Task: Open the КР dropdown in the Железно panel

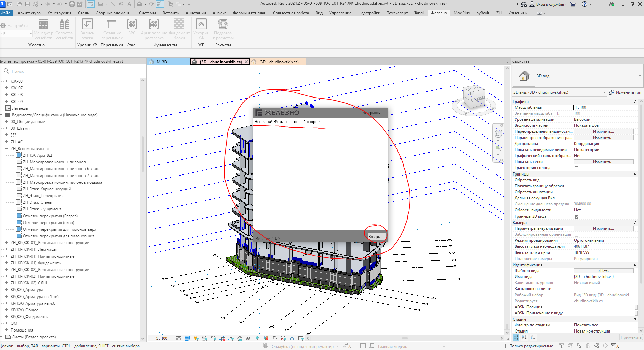Action: click(x=16, y=33)
